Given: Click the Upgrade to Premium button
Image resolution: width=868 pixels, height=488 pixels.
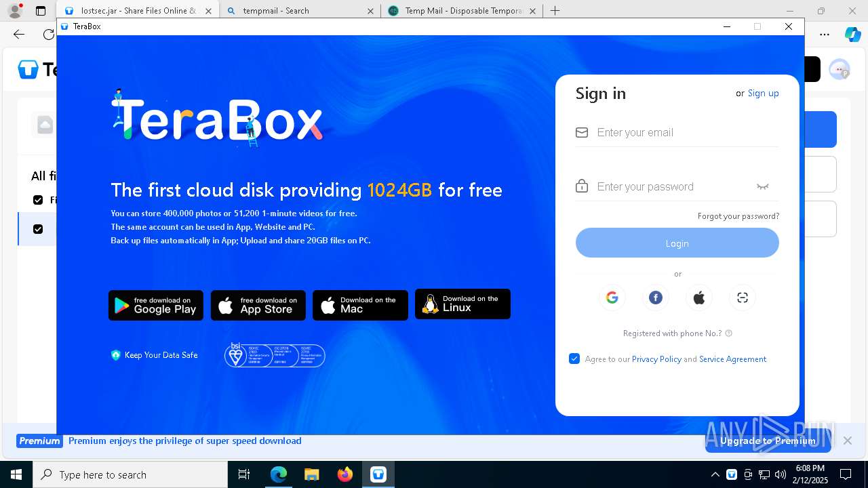Looking at the screenshot, I should (768, 441).
